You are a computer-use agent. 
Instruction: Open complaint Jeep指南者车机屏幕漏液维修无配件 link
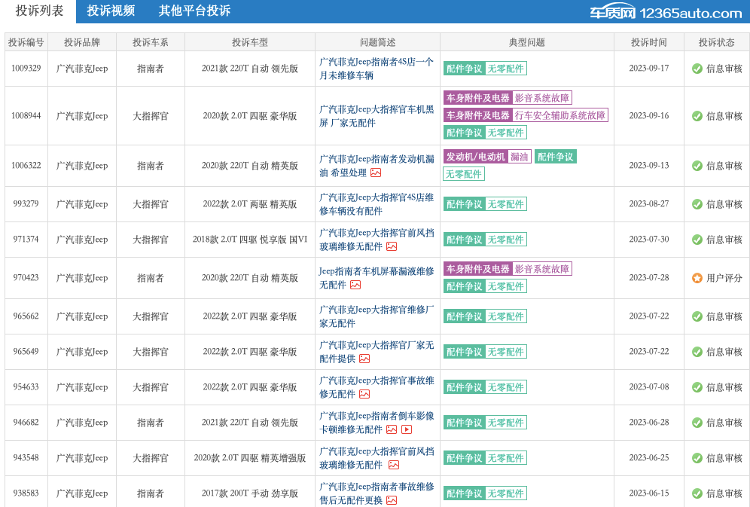[x=376, y=278]
